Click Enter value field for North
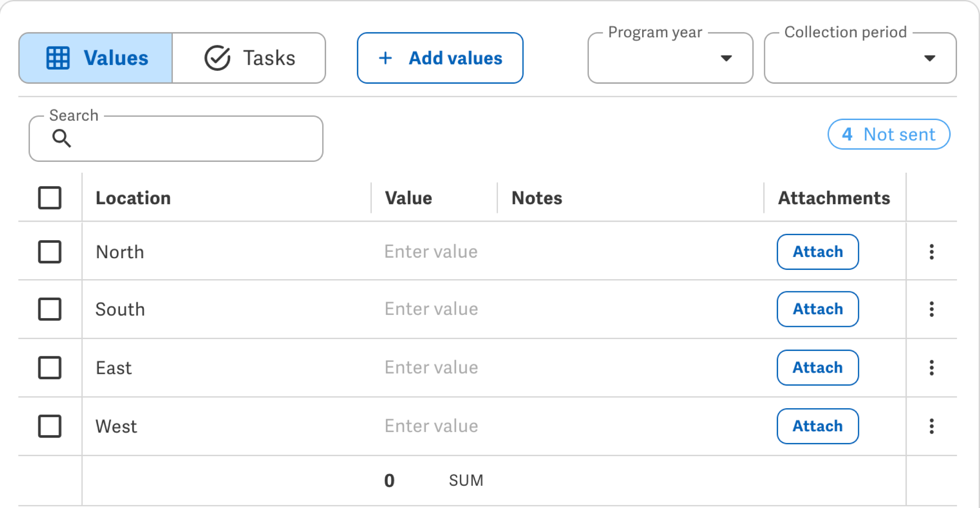Screen dimensions: 980x508 click(x=432, y=251)
